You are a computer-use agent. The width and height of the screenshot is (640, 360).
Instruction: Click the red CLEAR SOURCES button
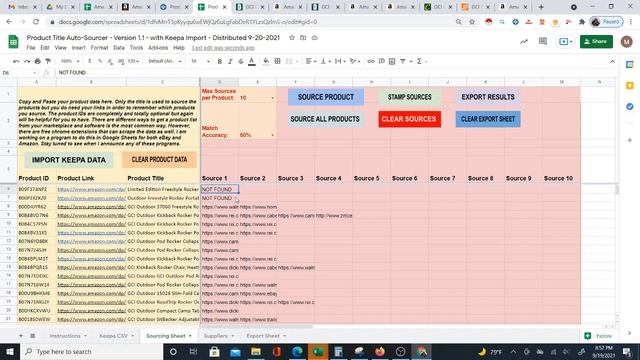[x=409, y=119]
